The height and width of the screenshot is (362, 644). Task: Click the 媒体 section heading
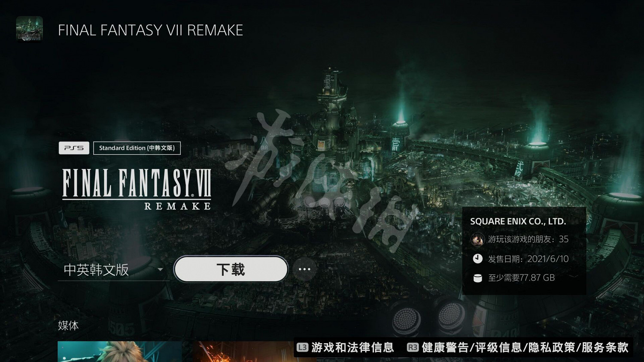(x=68, y=326)
